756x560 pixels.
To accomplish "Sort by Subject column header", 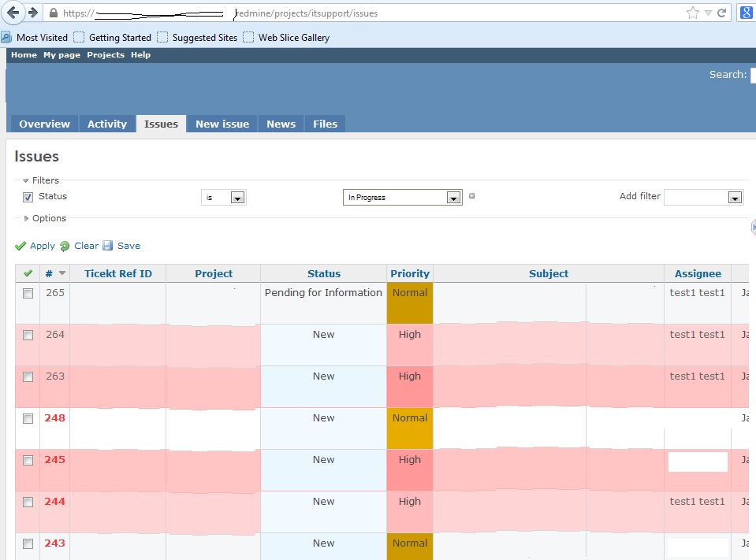I will tap(549, 273).
